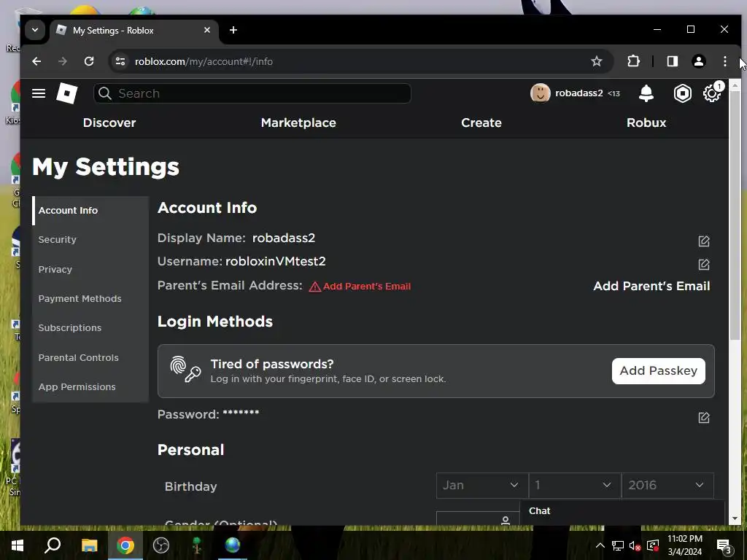Image resolution: width=747 pixels, height=560 pixels.
Task: Open OBS Studio from taskbar
Action: coord(161,545)
